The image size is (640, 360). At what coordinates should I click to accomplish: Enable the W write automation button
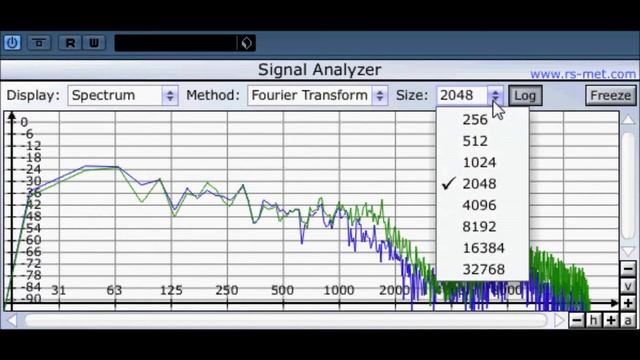94,43
